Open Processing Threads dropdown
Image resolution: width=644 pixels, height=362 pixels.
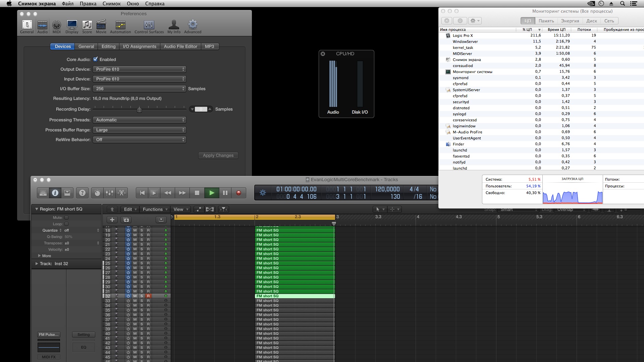pos(140,120)
